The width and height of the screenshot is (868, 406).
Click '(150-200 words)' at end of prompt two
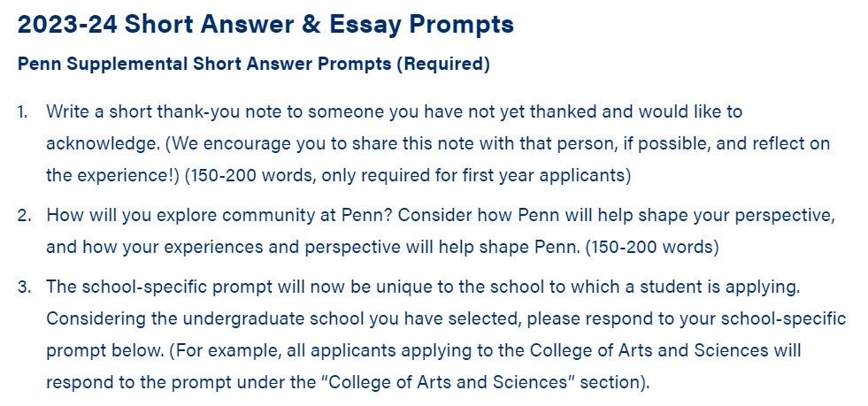(x=651, y=248)
